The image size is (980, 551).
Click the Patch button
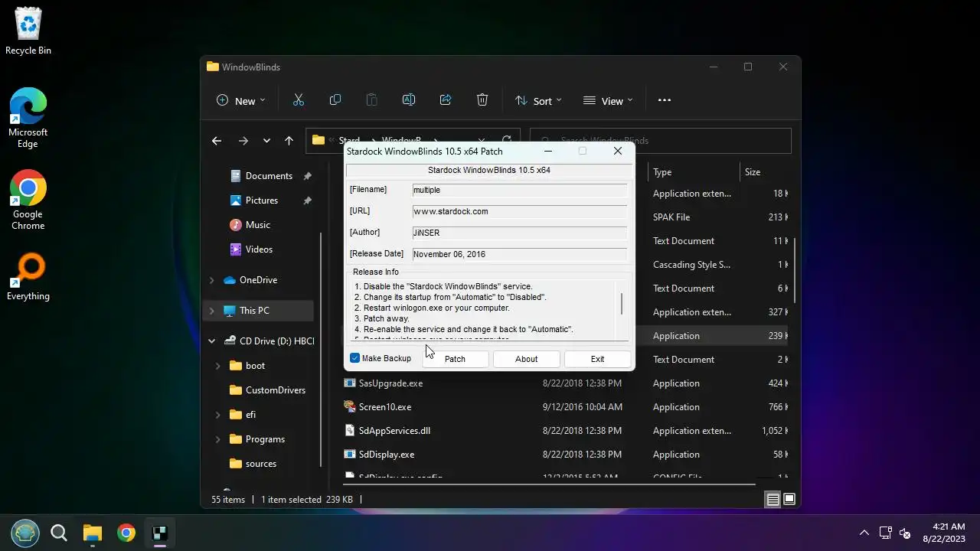(x=455, y=359)
